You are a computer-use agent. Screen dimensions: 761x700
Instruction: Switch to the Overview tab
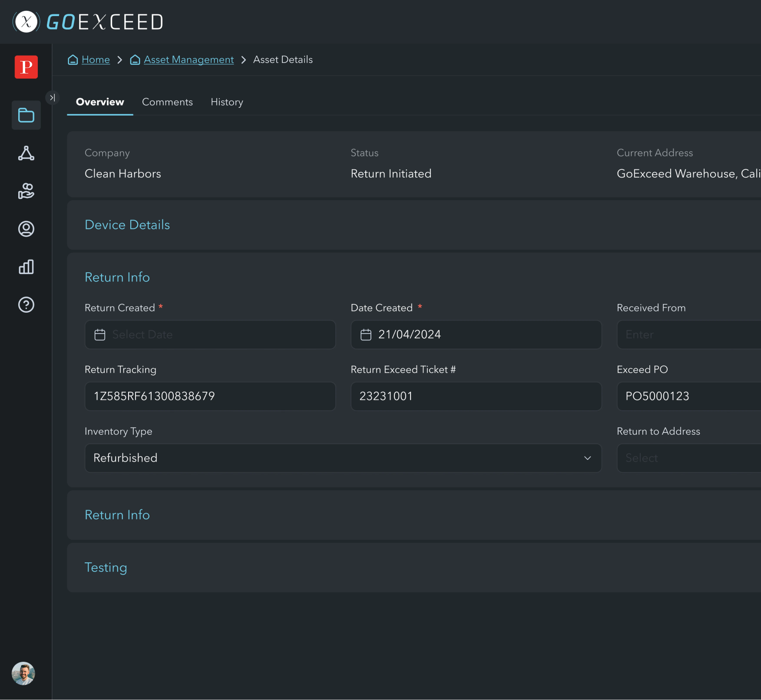(x=100, y=102)
